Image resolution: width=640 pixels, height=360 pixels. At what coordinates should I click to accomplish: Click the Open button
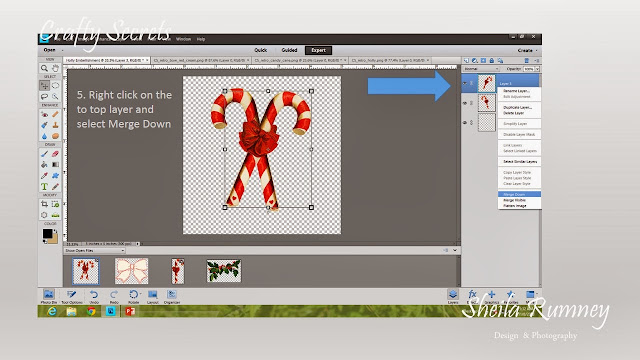[49, 50]
